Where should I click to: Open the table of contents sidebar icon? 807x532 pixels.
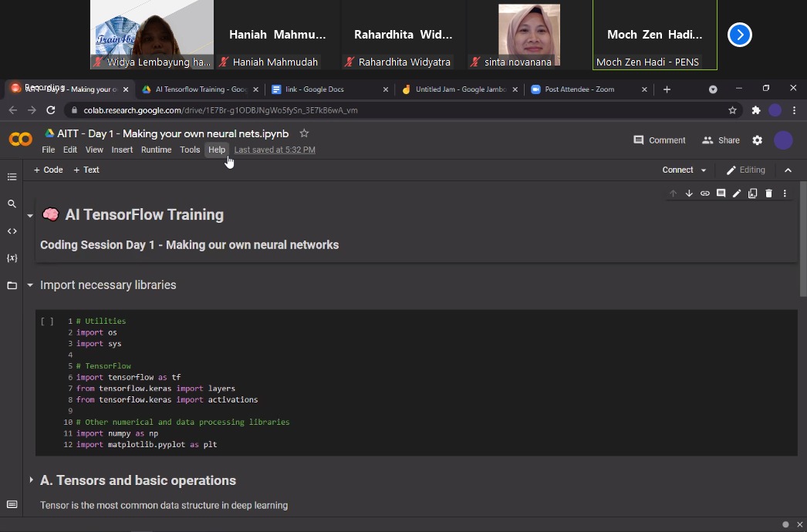click(x=12, y=177)
